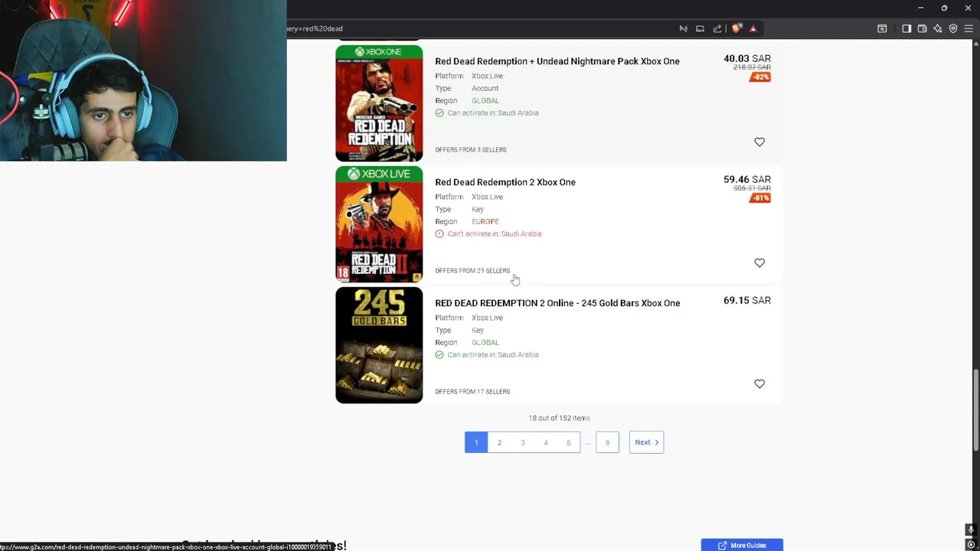
Task: Go to results page 1
Action: click(476, 442)
